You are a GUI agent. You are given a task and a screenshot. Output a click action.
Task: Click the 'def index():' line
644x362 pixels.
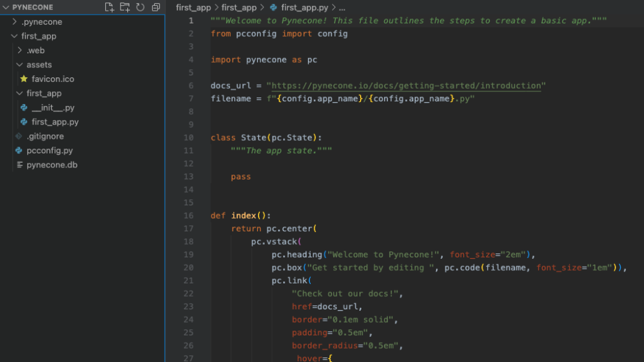(x=241, y=215)
